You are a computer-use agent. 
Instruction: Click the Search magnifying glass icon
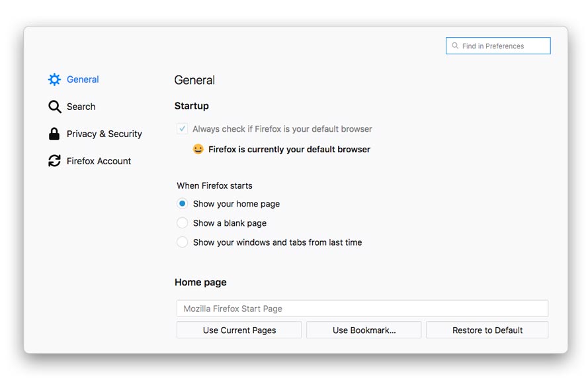coord(54,107)
